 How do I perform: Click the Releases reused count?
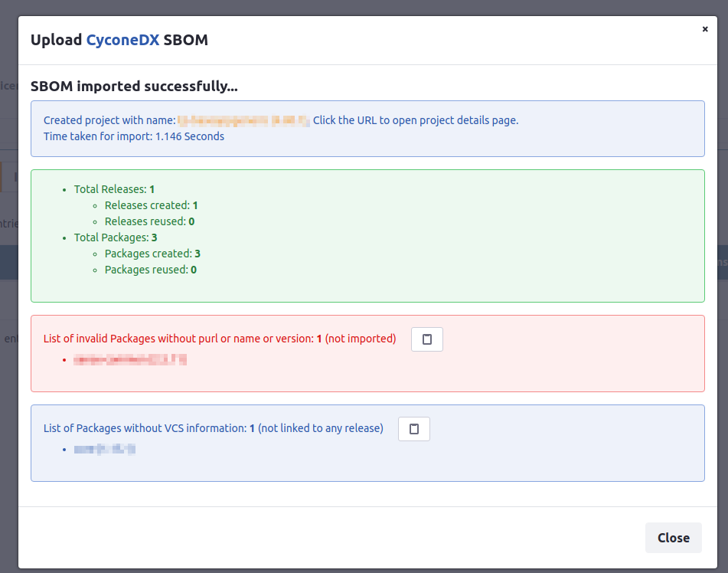[x=191, y=221]
